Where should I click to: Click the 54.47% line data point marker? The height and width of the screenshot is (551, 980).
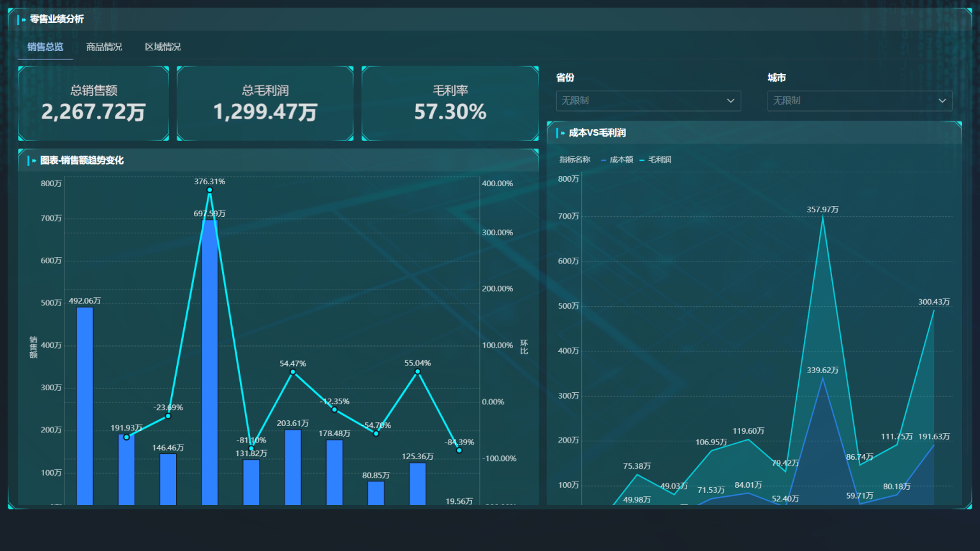[293, 372]
